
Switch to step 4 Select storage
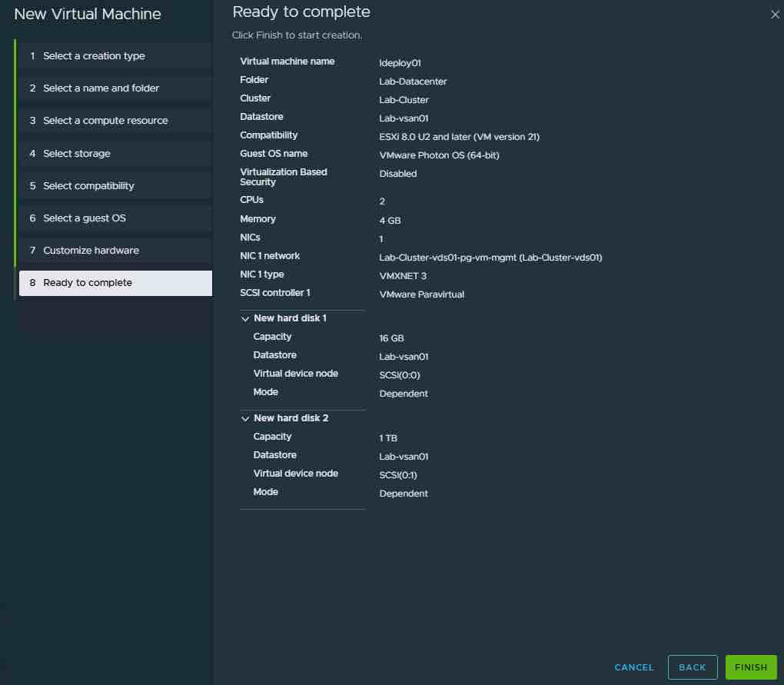point(77,154)
